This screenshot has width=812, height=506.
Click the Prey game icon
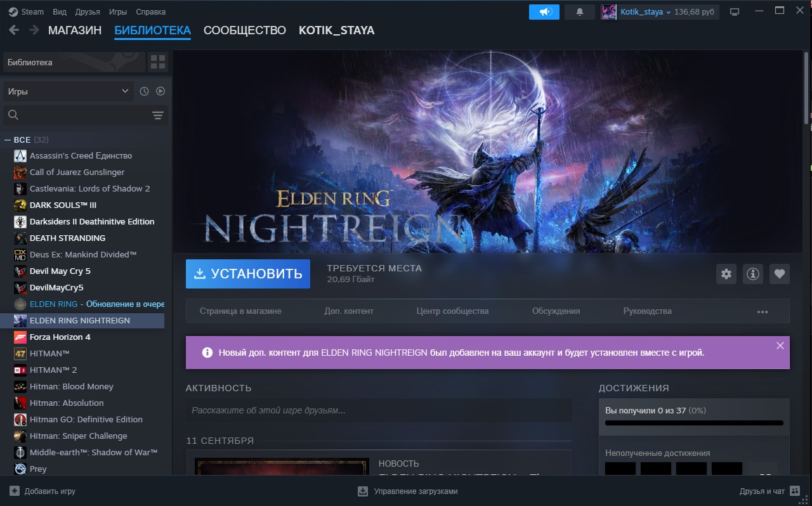point(20,469)
